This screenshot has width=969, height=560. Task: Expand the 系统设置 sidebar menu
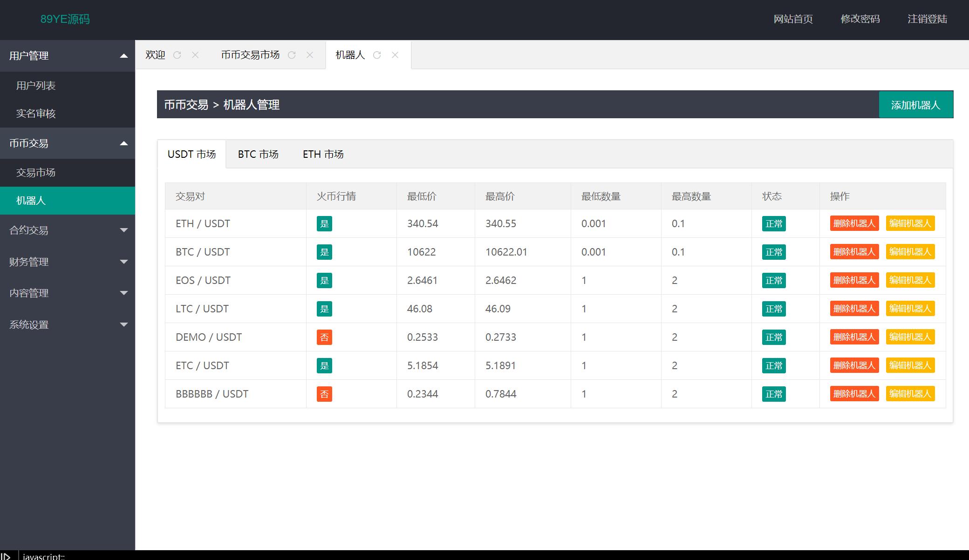(x=68, y=324)
